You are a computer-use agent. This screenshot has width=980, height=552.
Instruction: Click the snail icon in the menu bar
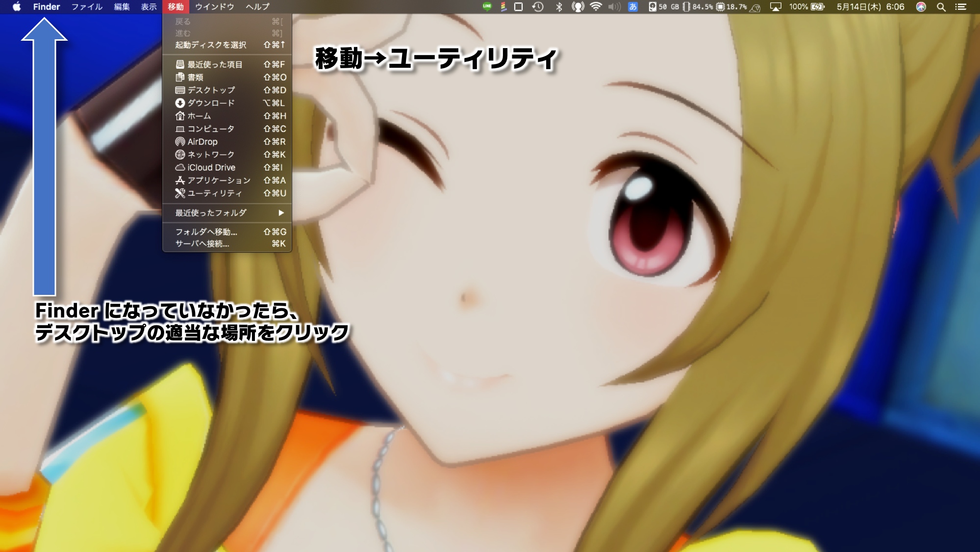755,7
